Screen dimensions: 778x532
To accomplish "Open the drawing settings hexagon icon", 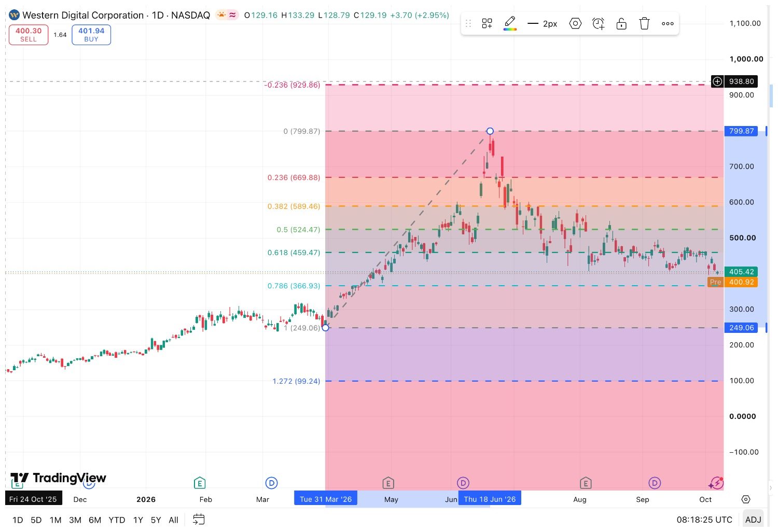I will point(575,23).
